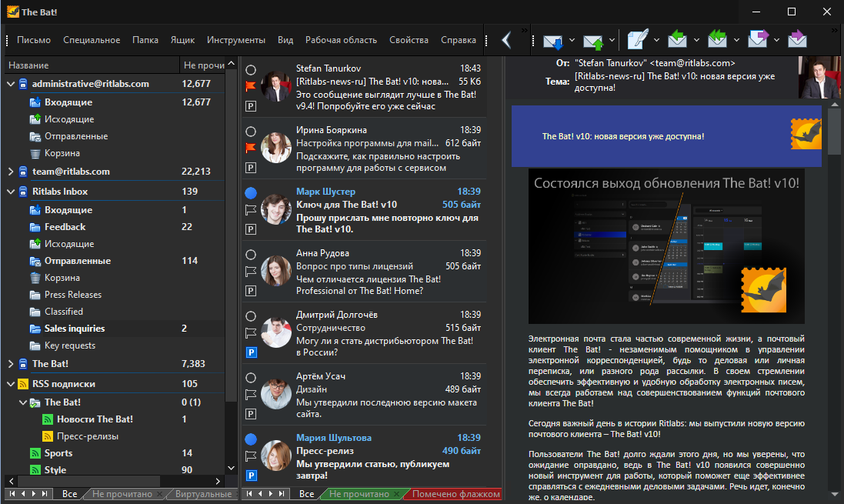Click the Forward message purple arrow icon
844x504 pixels.
pyautogui.click(x=758, y=40)
